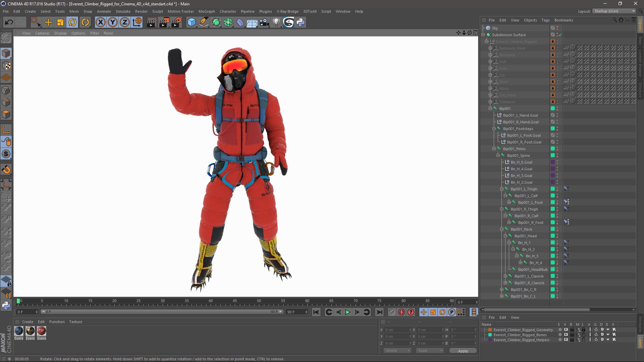Click Bones layer green color swatch
The height and width of the screenshot is (362, 644).
click(490, 335)
